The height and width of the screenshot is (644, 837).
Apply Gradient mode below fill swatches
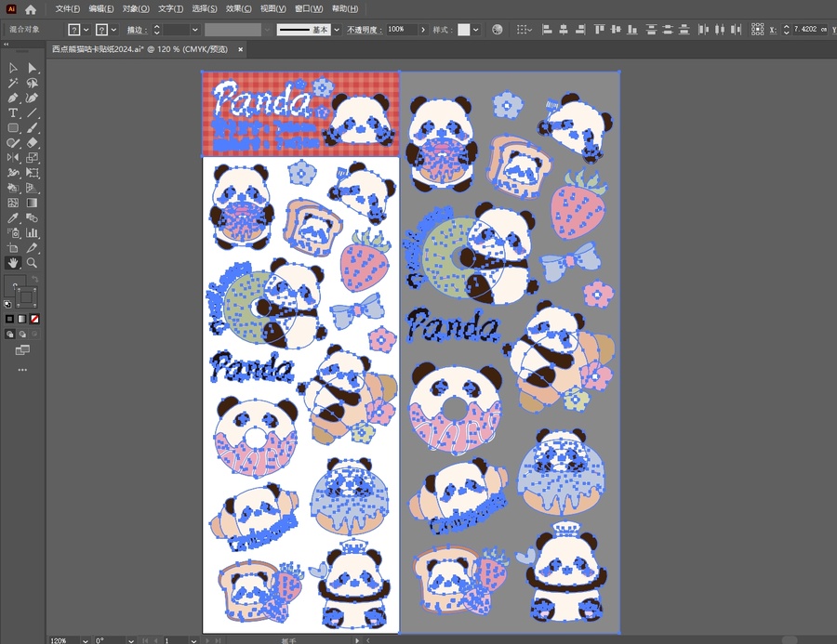[x=22, y=319]
